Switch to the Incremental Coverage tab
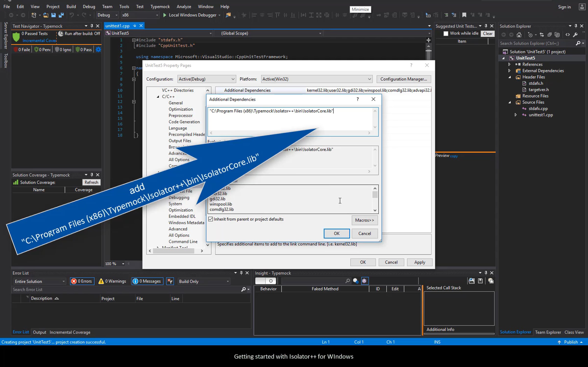 (x=70, y=332)
